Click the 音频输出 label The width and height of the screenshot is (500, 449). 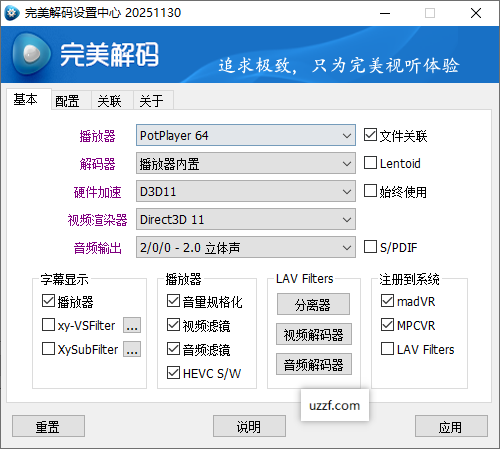(97, 248)
